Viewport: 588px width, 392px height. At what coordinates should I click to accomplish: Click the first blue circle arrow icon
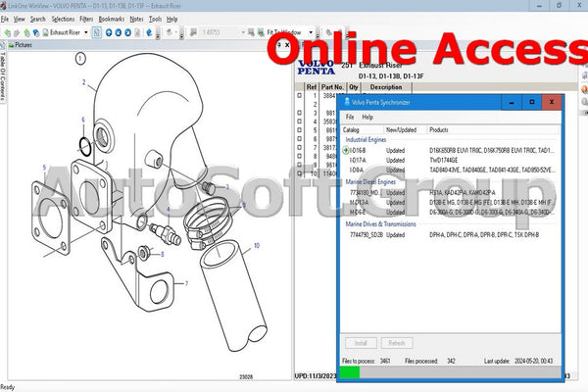tap(109, 32)
